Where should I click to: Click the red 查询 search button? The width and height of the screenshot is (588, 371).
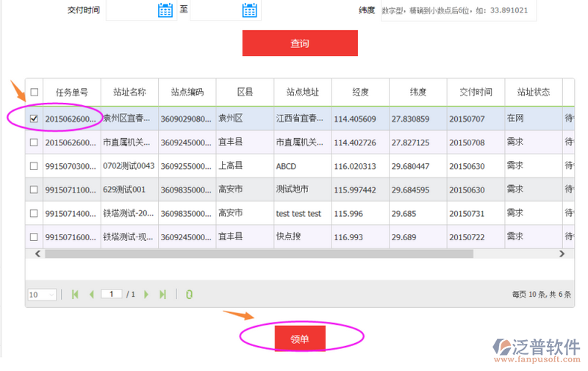click(300, 43)
